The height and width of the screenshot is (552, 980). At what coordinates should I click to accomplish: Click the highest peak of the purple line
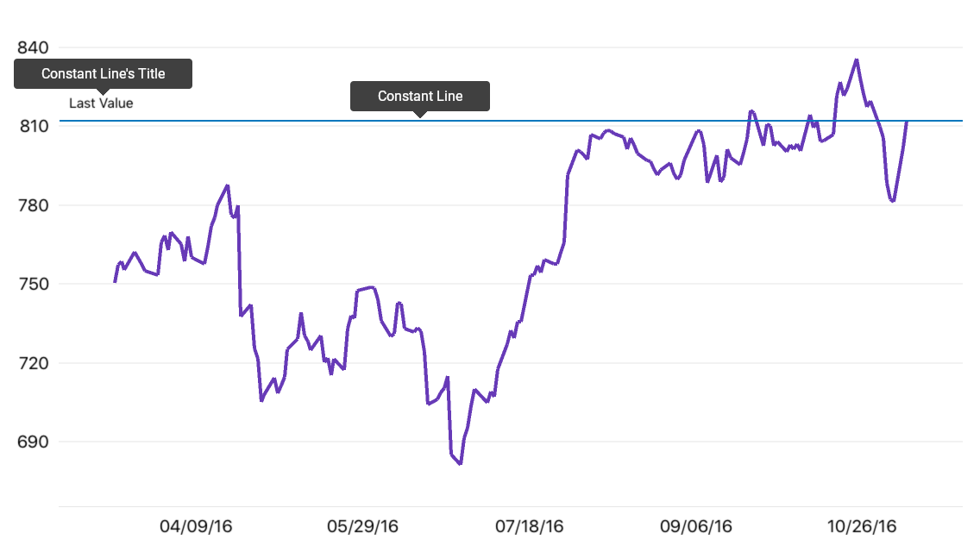[857, 60]
